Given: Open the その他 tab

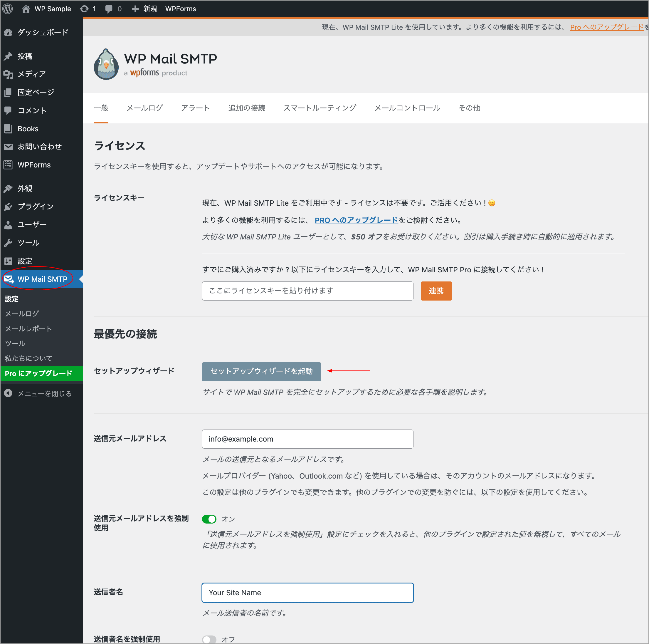Looking at the screenshot, I should [x=469, y=108].
